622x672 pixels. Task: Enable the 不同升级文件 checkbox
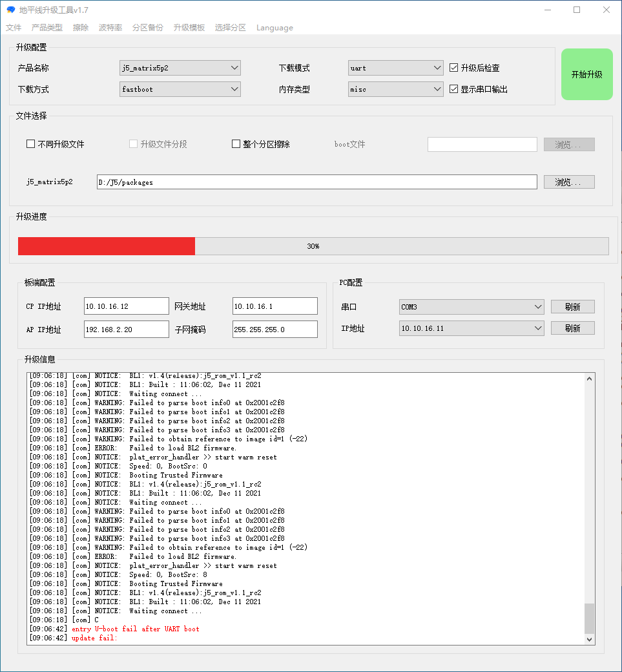tap(30, 144)
